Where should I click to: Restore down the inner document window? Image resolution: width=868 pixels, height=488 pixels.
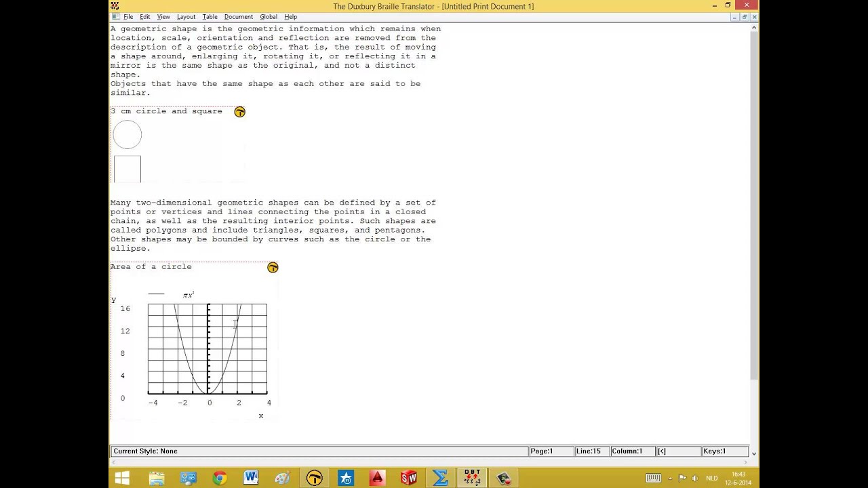click(745, 17)
